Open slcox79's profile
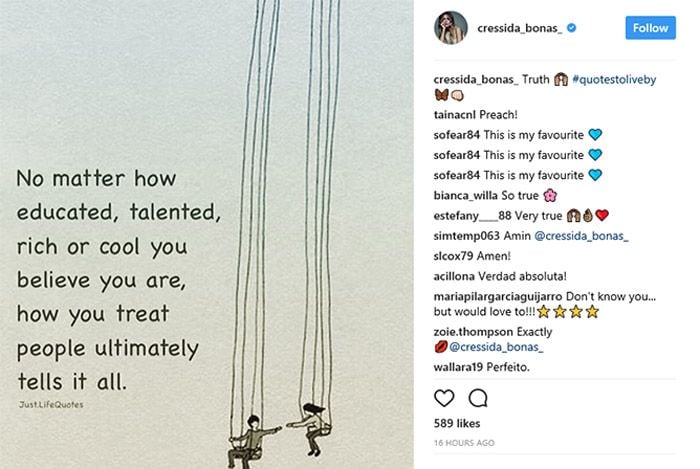The image size is (700, 469). (453, 256)
